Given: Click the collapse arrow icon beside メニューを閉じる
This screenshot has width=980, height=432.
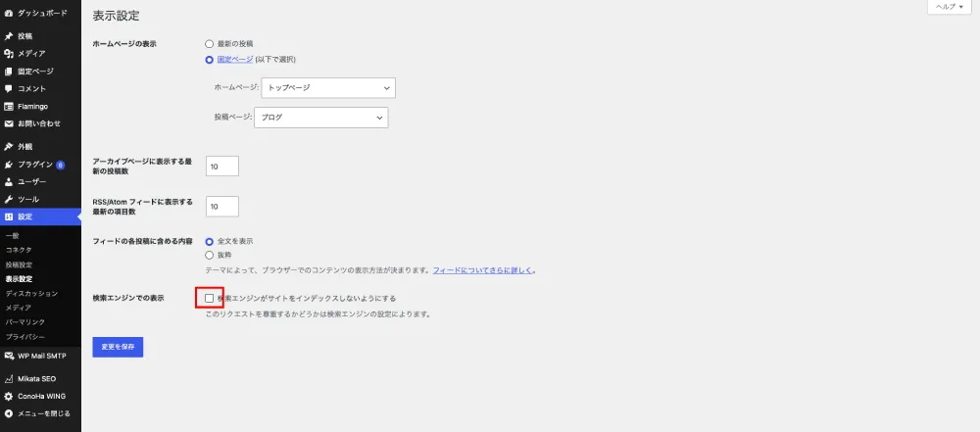Looking at the screenshot, I should 9,413.
